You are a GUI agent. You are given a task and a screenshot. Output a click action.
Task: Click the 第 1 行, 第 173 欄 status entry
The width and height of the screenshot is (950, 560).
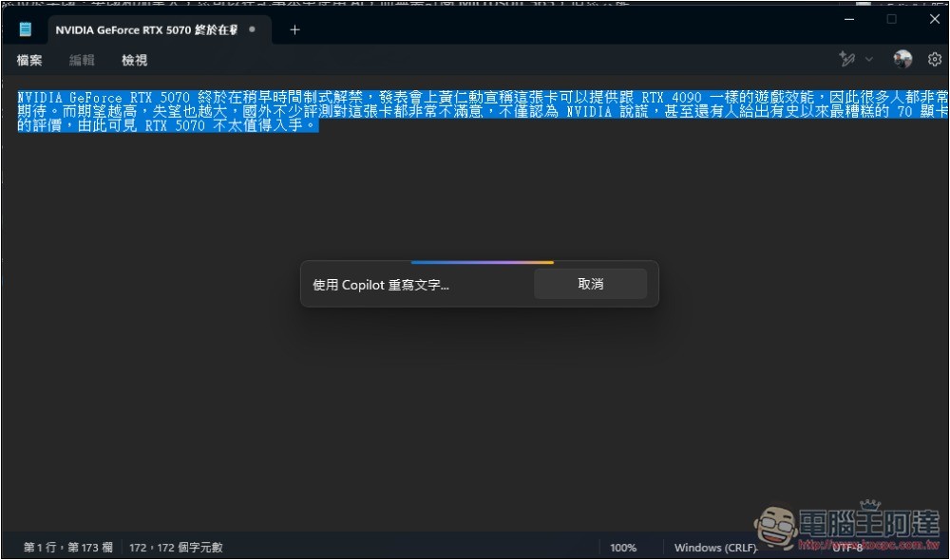coord(67,548)
